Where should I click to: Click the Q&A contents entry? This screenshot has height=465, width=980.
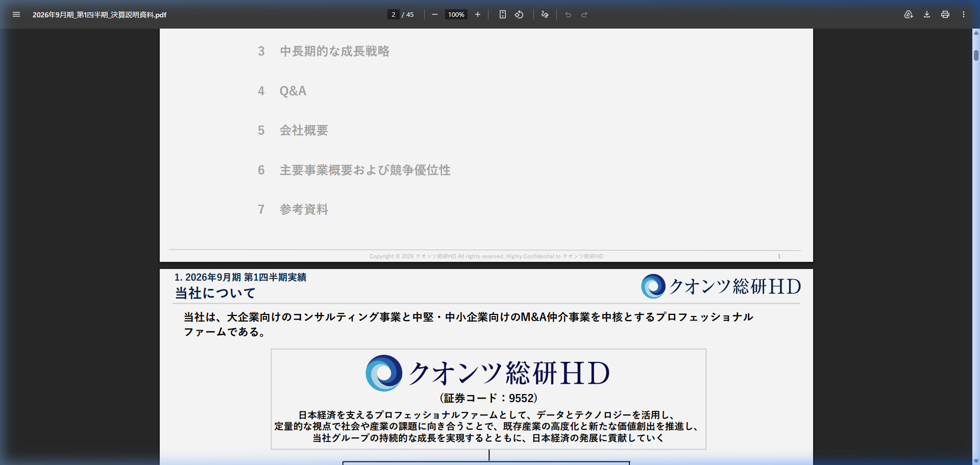point(292,91)
